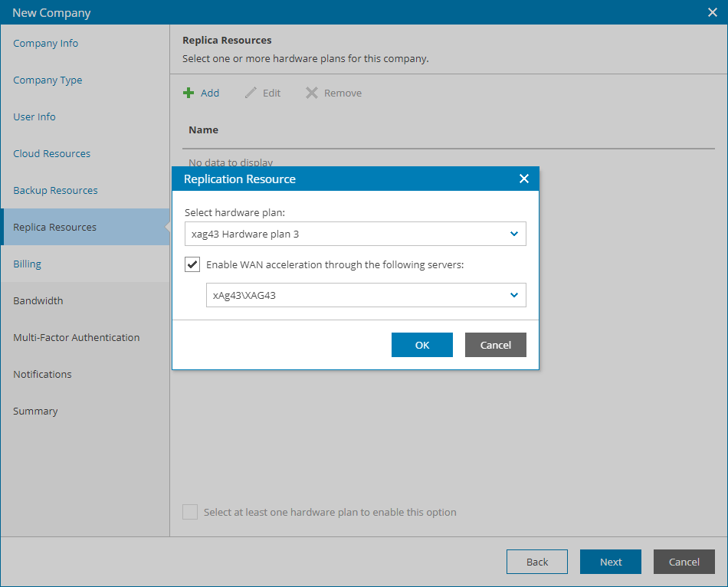Click the Name column header

[203, 130]
